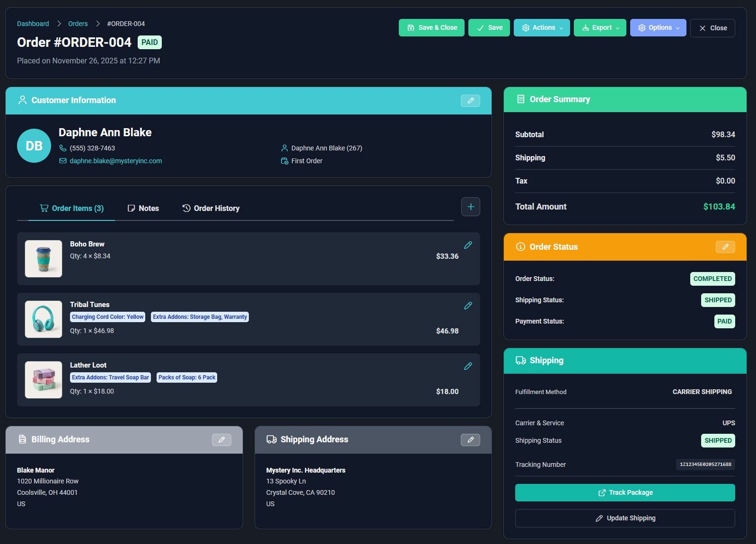This screenshot has width=756, height=544.
Task: Click Update Shipping button
Action: (625, 518)
